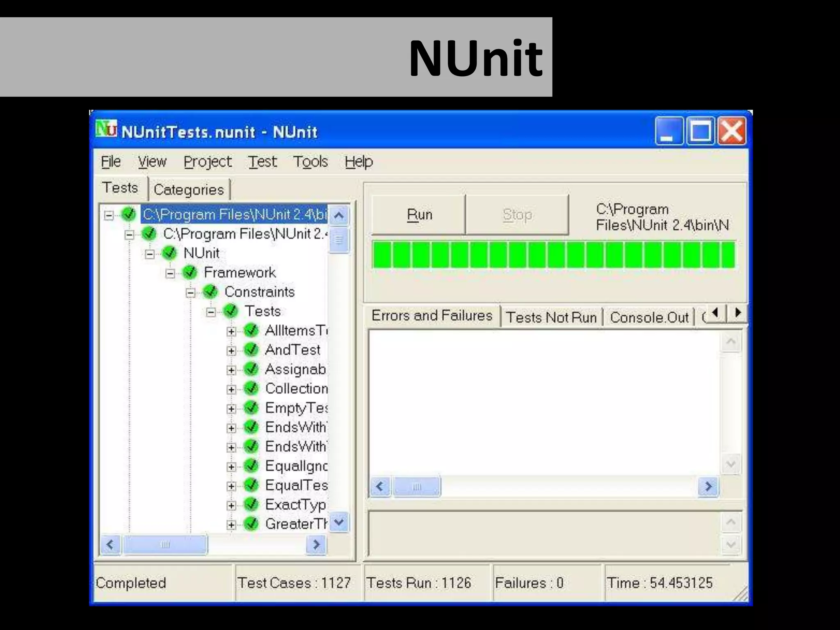840x630 pixels.
Task: Open the View menu
Action: click(152, 162)
